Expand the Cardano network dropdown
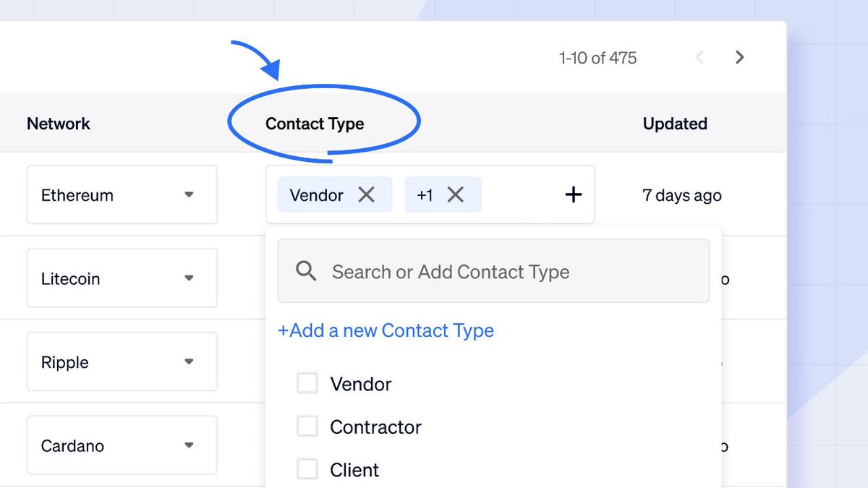The image size is (868, 488). [x=122, y=445]
